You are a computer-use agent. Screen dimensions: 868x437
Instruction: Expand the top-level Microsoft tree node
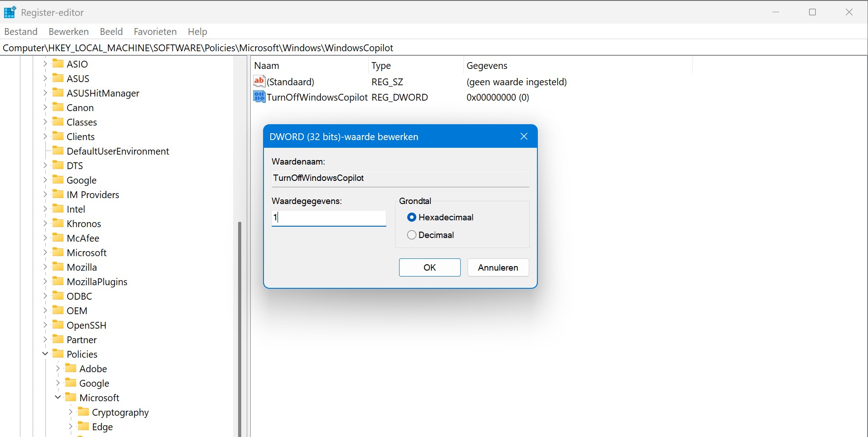45,252
